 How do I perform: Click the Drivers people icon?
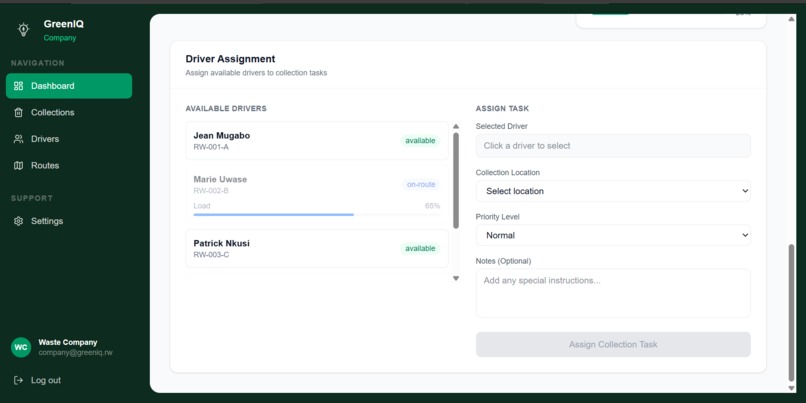click(x=19, y=139)
